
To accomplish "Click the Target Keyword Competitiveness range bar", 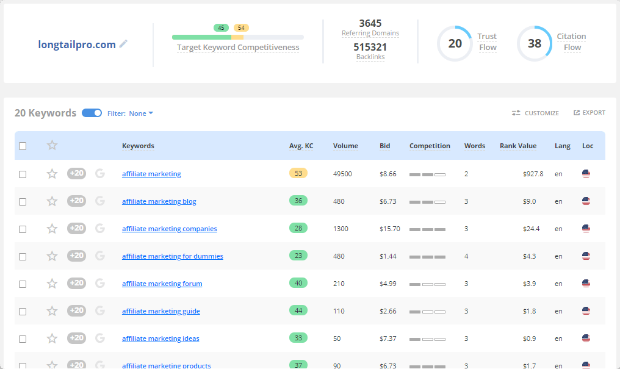I will click(238, 38).
